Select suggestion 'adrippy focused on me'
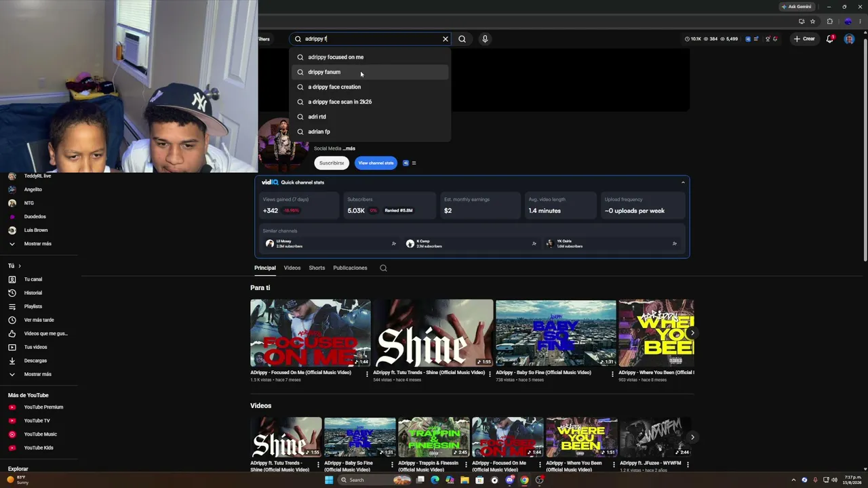868x488 pixels. click(x=370, y=57)
